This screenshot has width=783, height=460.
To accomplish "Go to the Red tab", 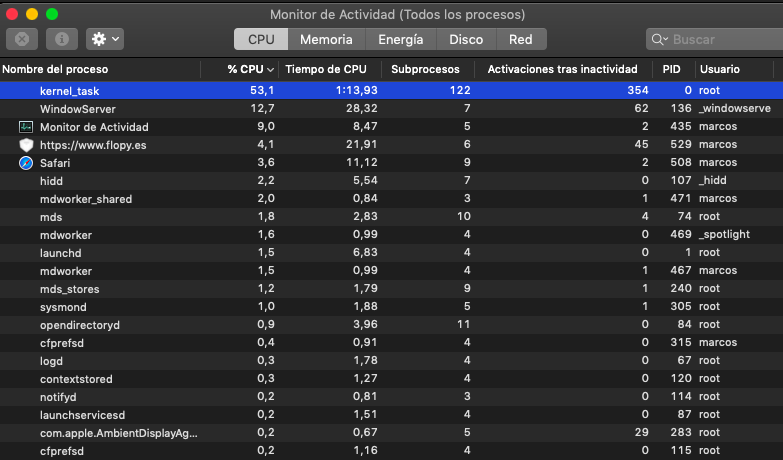I will pyautogui.click(x=521, y=39).
